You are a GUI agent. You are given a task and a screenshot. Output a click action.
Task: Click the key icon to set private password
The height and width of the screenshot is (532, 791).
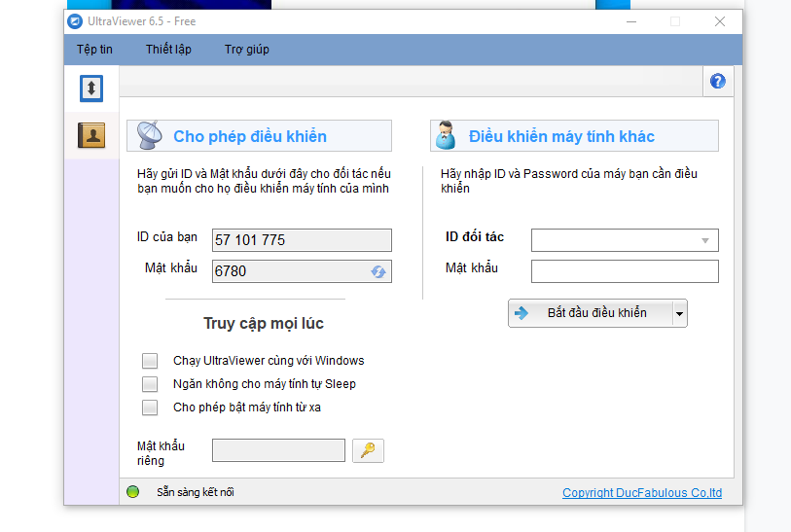[x=368, y=450]
